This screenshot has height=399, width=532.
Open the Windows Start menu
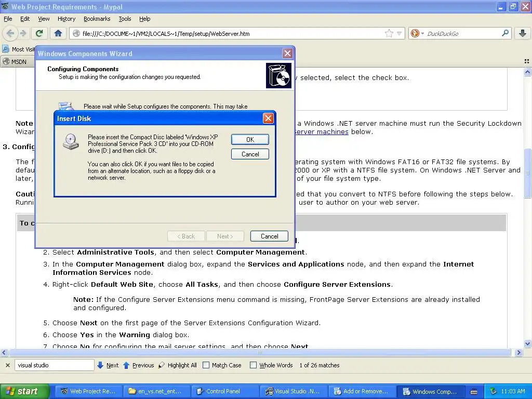(24, 391)
